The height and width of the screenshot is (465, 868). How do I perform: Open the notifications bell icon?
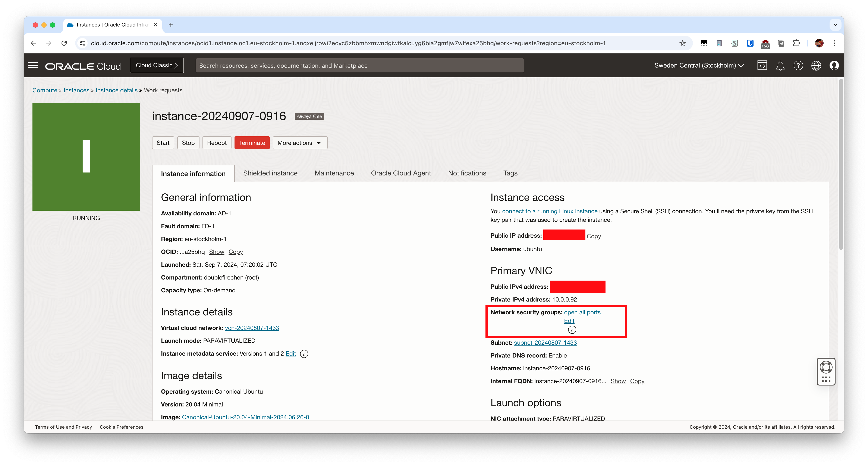pyautogui.click(x=780, y=65)
